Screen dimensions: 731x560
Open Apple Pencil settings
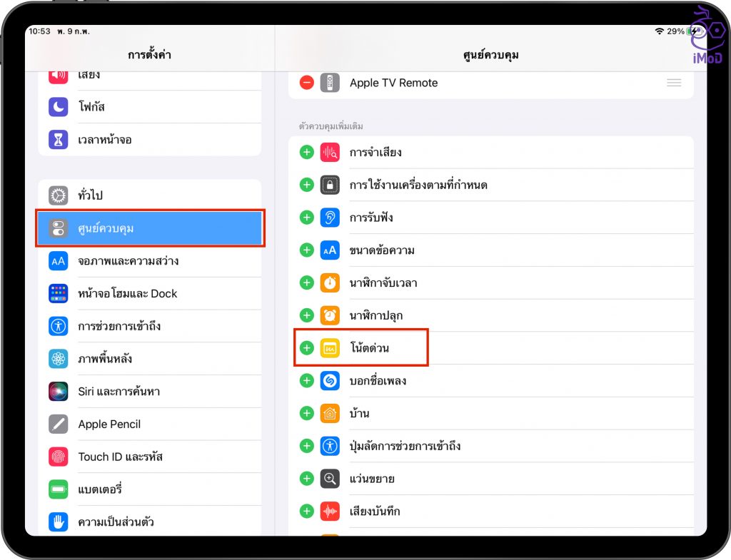pyautogui.click(x=150, y=424)
